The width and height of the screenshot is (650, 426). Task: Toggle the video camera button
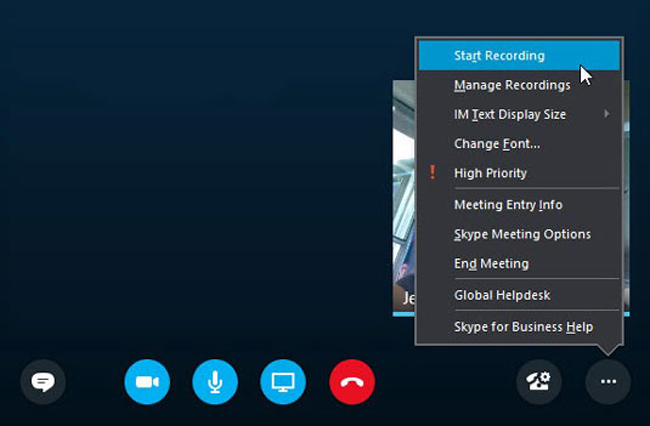pos(147,382)
